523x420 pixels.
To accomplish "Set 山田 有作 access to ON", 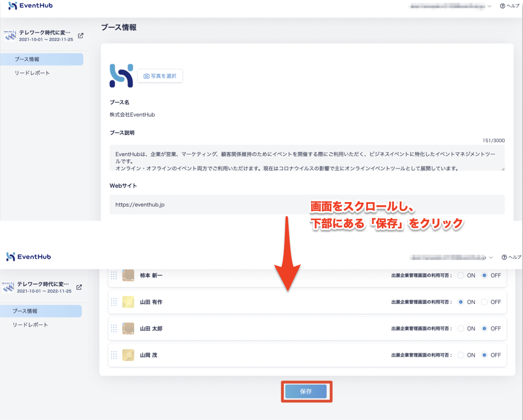I will pos(460,302).
